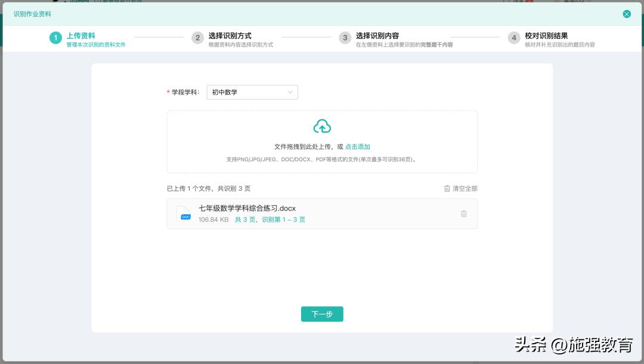Click 清空全部 to clear all files
The height and width of the screenshot is (364, 644).
tap(465, 189)
